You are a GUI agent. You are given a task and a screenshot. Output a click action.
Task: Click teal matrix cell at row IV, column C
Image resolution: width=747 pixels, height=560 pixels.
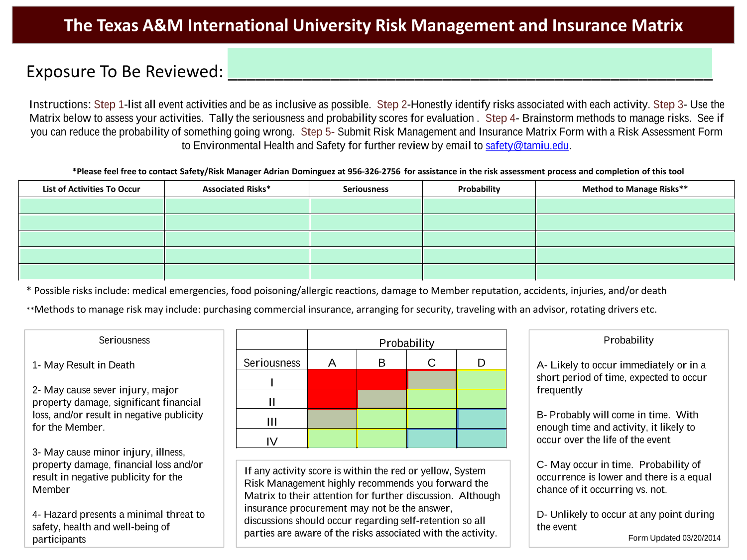click(x=432, y=439)
